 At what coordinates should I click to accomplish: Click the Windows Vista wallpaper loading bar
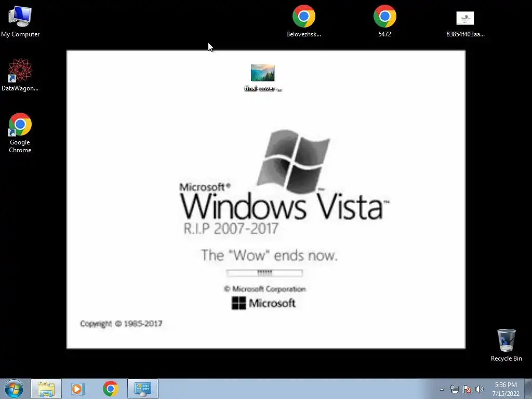click(x=264, y=273)
